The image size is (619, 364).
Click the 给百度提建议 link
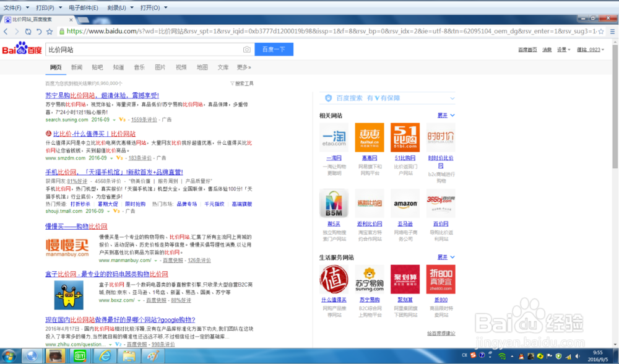441,333
